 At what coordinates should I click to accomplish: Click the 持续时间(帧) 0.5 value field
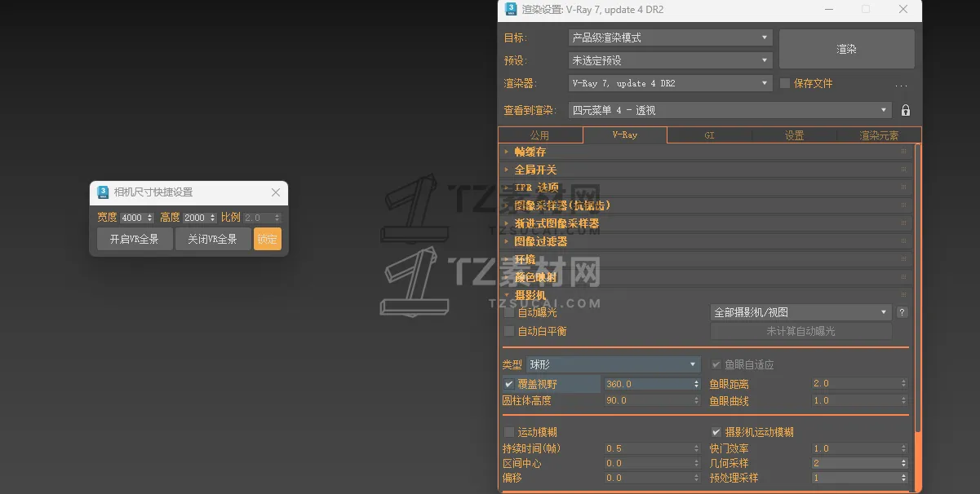tap(648, 448)
